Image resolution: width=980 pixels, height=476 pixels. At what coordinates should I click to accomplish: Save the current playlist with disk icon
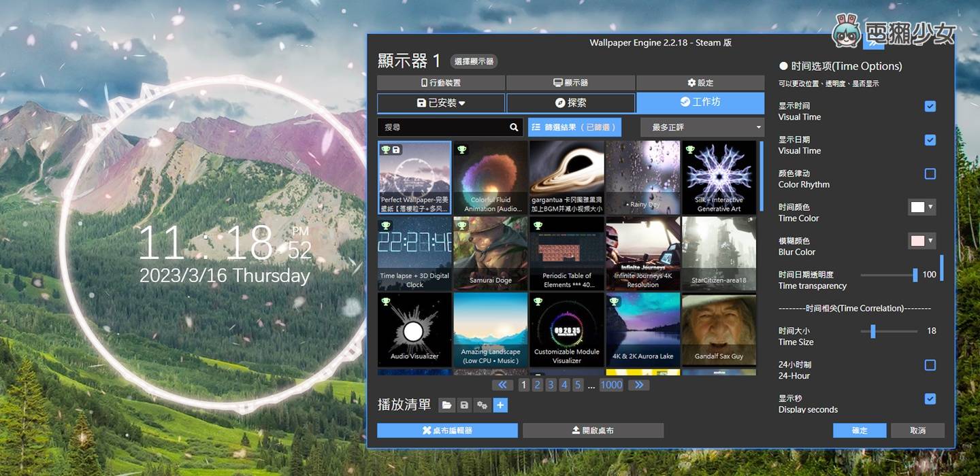pos(465,405)
